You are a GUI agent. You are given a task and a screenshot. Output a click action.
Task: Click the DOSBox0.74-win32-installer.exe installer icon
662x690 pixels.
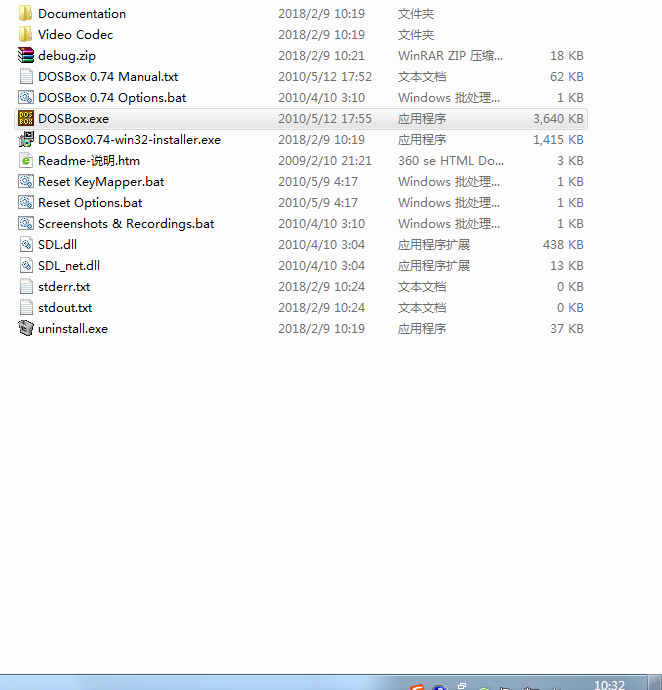26,139
